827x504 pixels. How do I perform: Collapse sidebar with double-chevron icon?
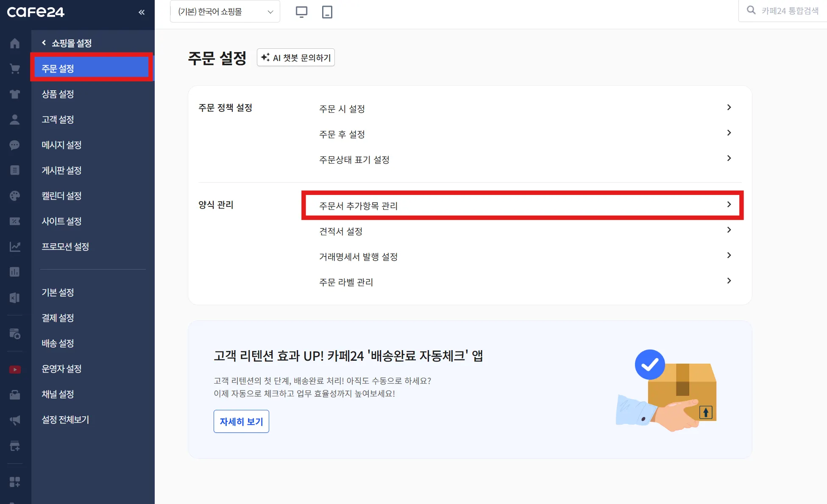(x=142, y=12)
